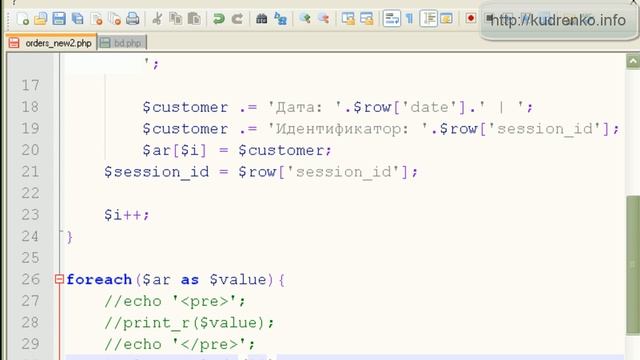
Task: Click $row['session_id'] on line 19
Action: click(x=525, y=129)
